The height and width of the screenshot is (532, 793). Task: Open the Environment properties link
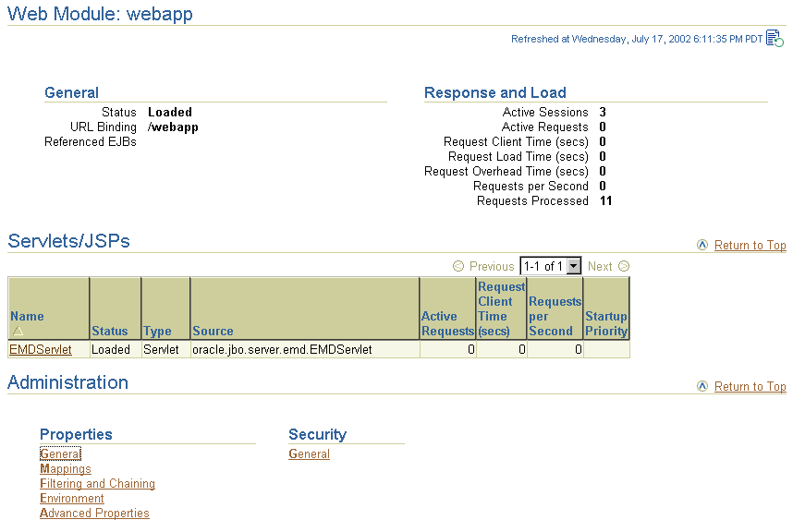tap(71, 499)
